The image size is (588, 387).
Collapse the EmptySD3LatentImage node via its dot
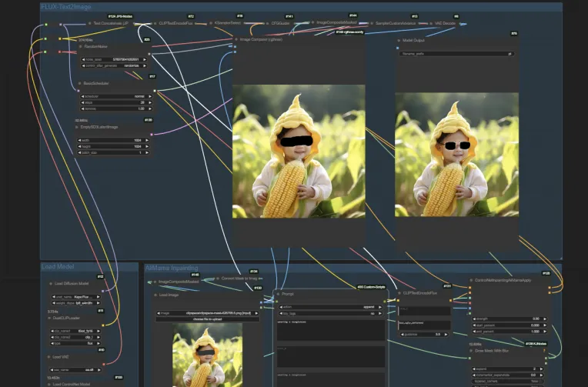tap(77, 127)
